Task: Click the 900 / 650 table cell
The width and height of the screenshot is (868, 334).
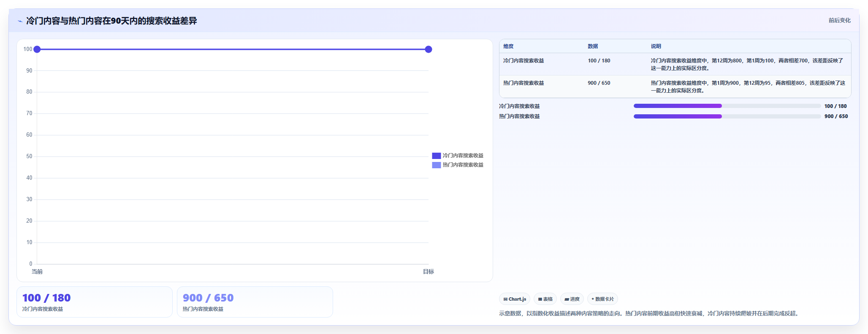Action: click(x=599, y=83)
